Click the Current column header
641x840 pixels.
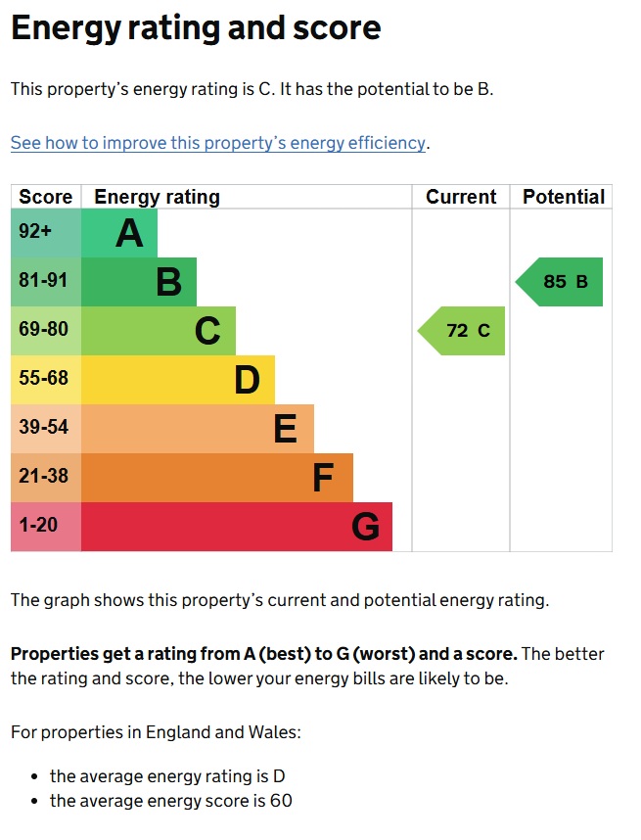461,197
